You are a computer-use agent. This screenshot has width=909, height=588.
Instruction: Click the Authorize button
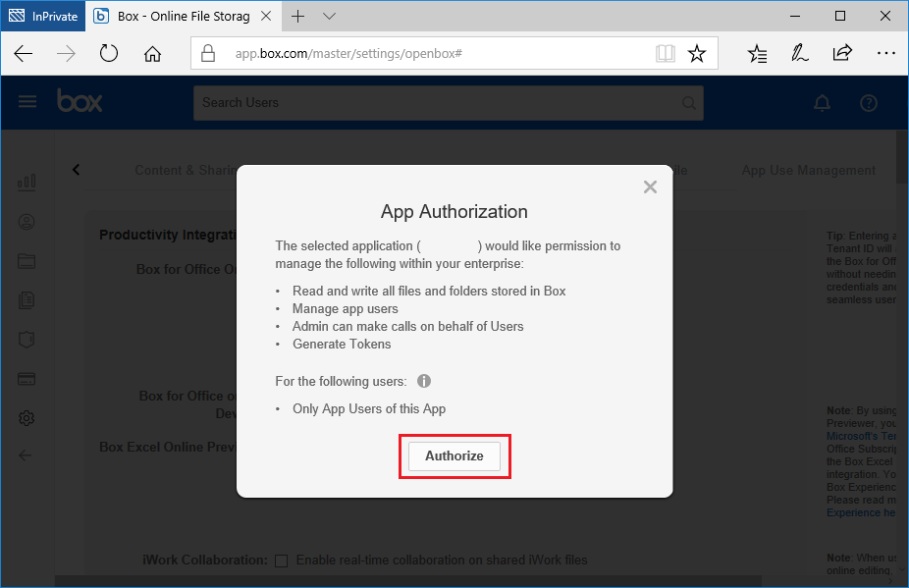coord(454,455)
